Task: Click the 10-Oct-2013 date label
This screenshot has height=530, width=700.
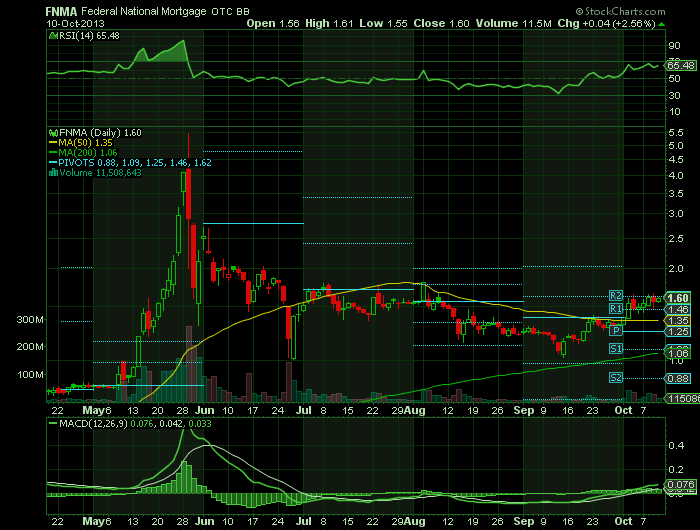Action: coord(75,23)
